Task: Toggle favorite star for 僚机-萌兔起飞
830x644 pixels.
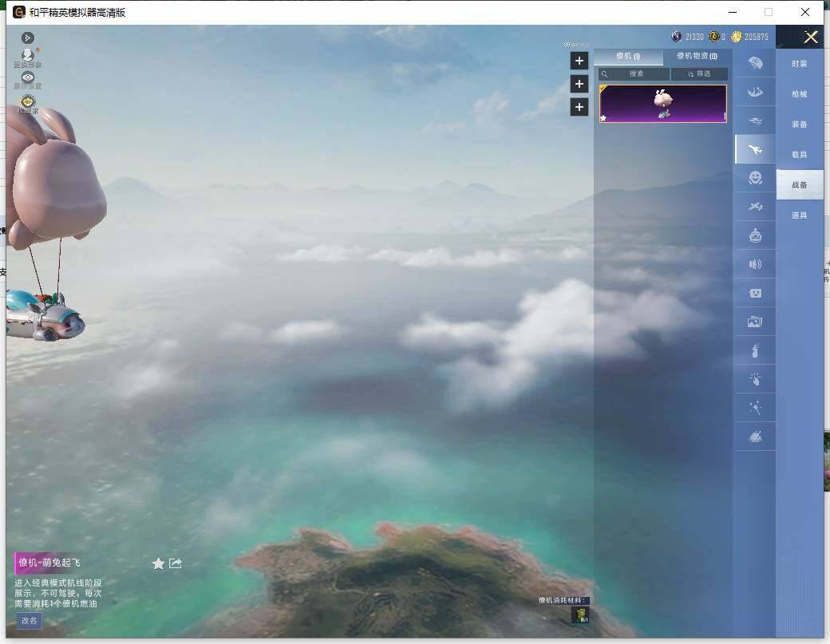Action: 158,563
